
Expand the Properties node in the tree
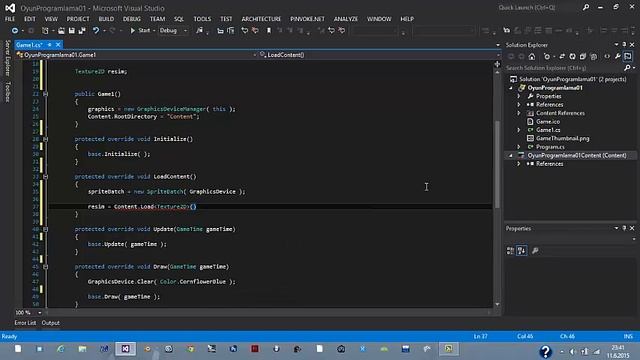pyautogui.click(x=519, y=96)
